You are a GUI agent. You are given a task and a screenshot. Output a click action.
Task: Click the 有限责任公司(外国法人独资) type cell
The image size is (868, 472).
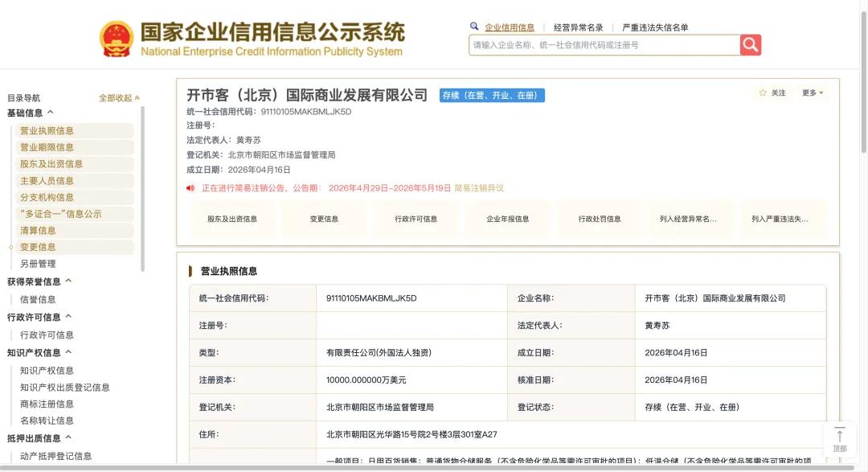pyautogui.click(x=411, y=352)
